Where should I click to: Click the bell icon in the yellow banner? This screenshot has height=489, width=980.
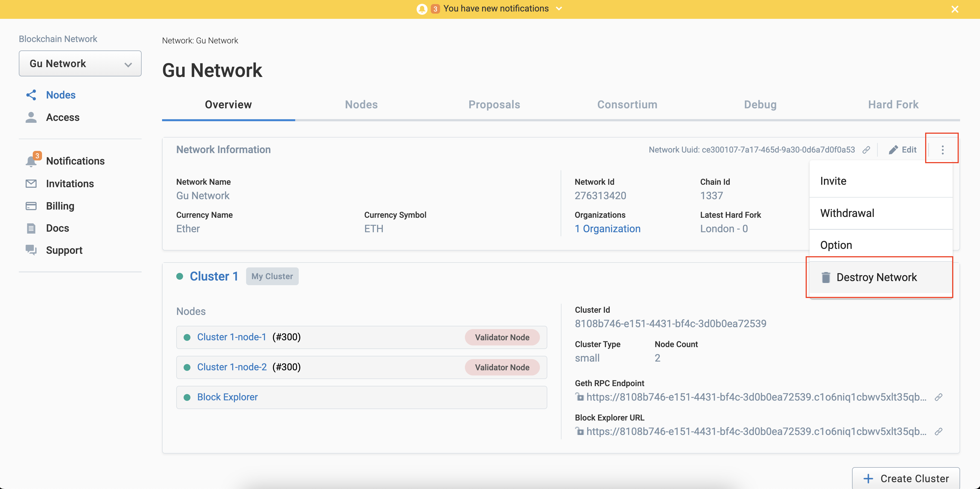pyautogui.click(x=422, y=9)
